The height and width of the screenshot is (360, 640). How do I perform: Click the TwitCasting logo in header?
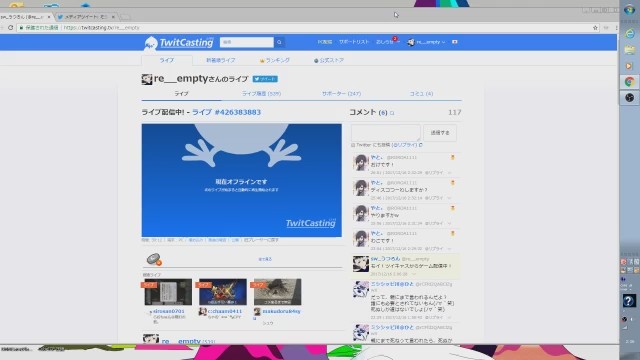pyautogui.click(x=178, y=42)
